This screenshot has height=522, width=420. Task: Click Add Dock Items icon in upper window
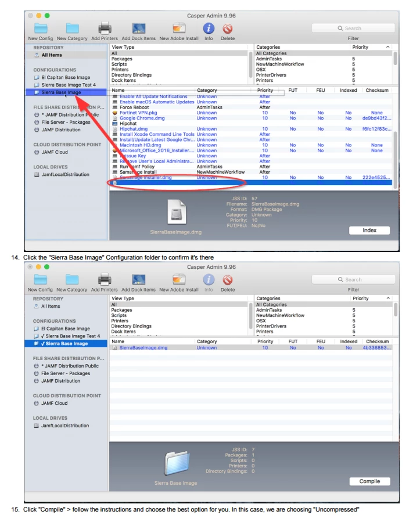point(139,28)
